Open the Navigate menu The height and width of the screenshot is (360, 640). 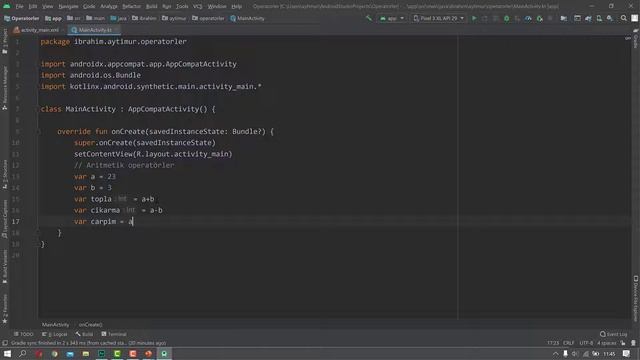[68, 7]
